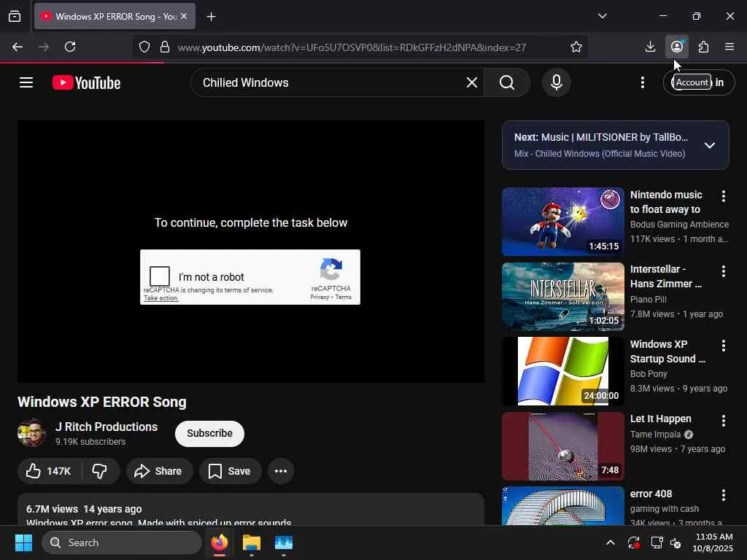
Task: Clear the search box text
Action: pyautogui.click(x=472, y=83)
